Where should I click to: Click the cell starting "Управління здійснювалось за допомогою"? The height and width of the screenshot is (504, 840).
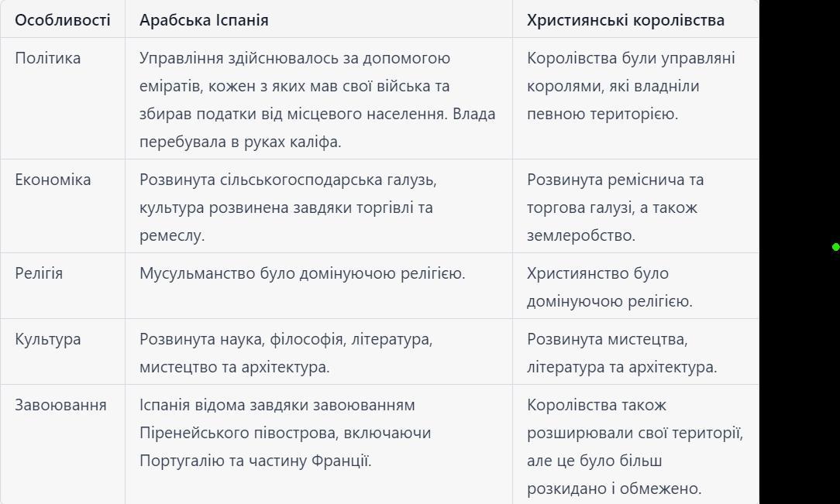(x=318, y=100)
